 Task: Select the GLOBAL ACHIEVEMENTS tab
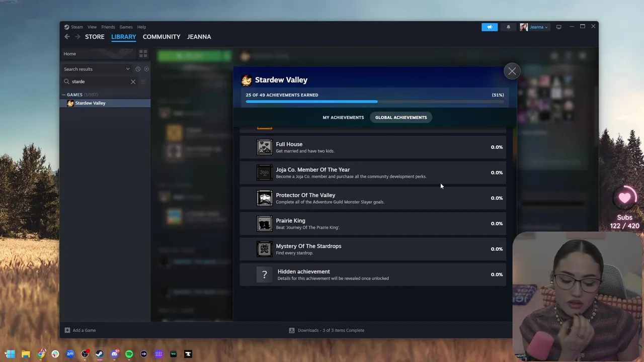click(401, 118)
